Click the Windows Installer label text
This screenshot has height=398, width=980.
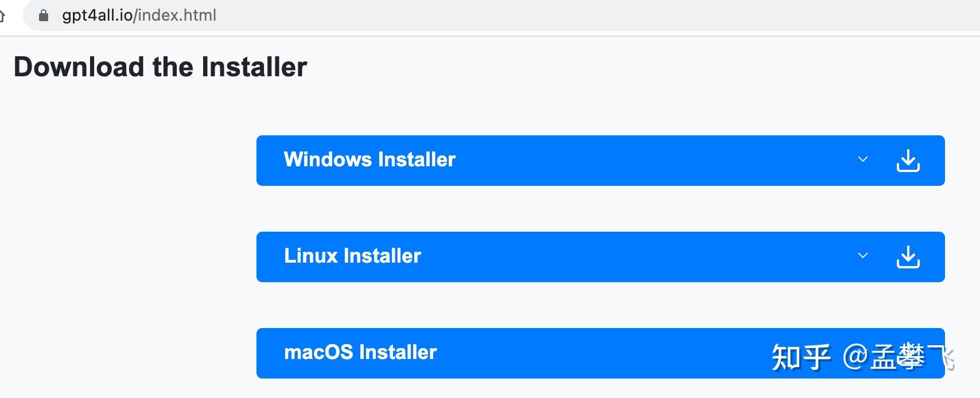(x=370, y=159)
